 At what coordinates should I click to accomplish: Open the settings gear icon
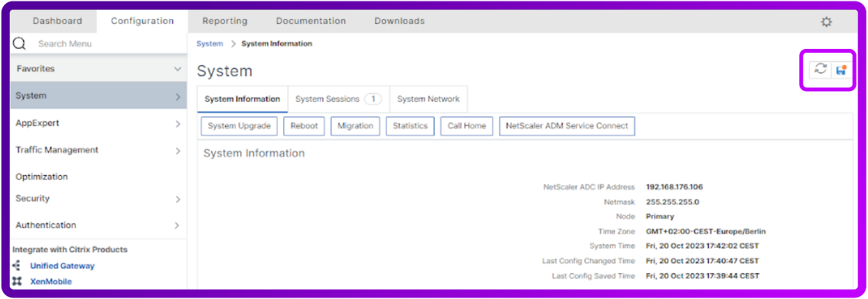click(826, 21)
